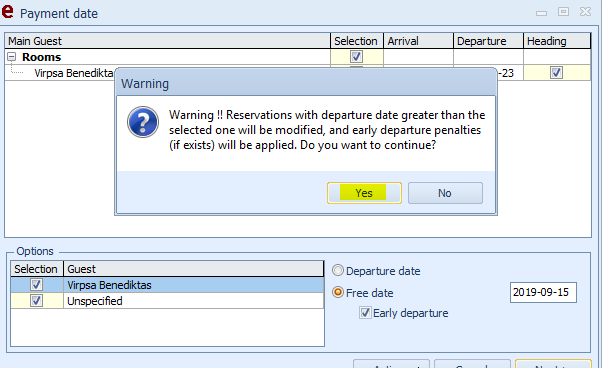The width and height of the screenshot is (602, 368).
Task: Click the Heading column header
Action: point(557,41)
